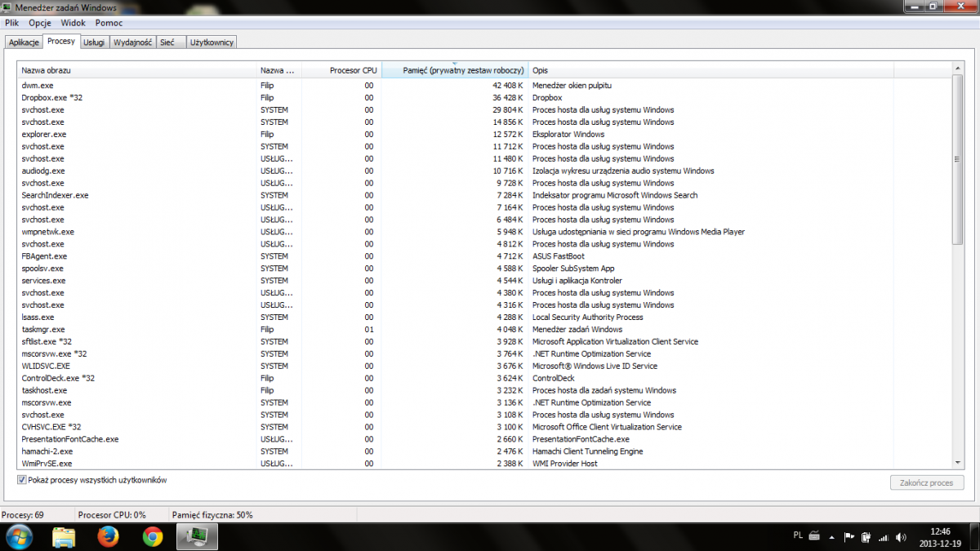The image size is (980, 551).
Task: Select the WmiPrvSE.exe process
Action: click(485, 463)
